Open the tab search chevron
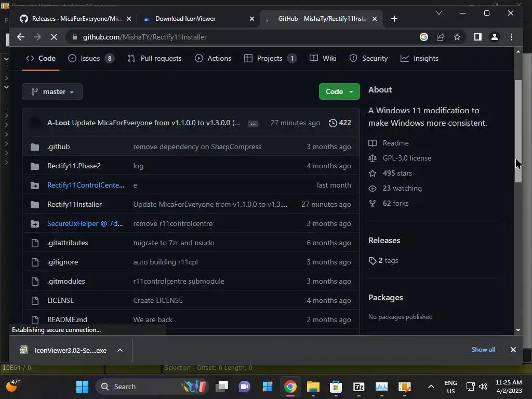 pyautogui.click(x=438, y=13)
